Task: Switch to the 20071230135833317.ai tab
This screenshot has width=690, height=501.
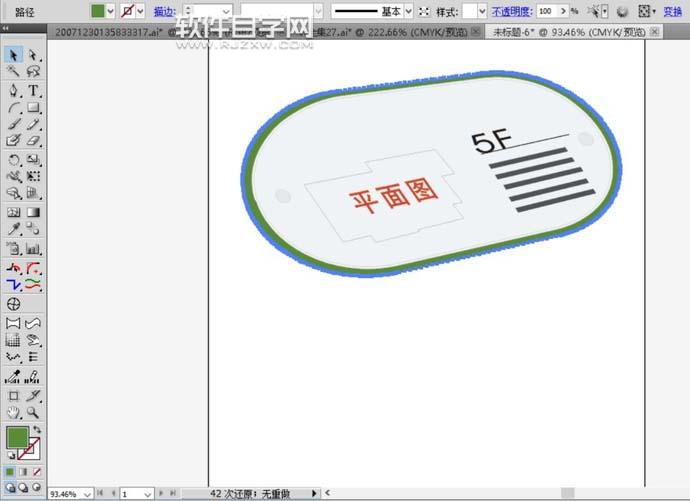Action: point(109,32)
